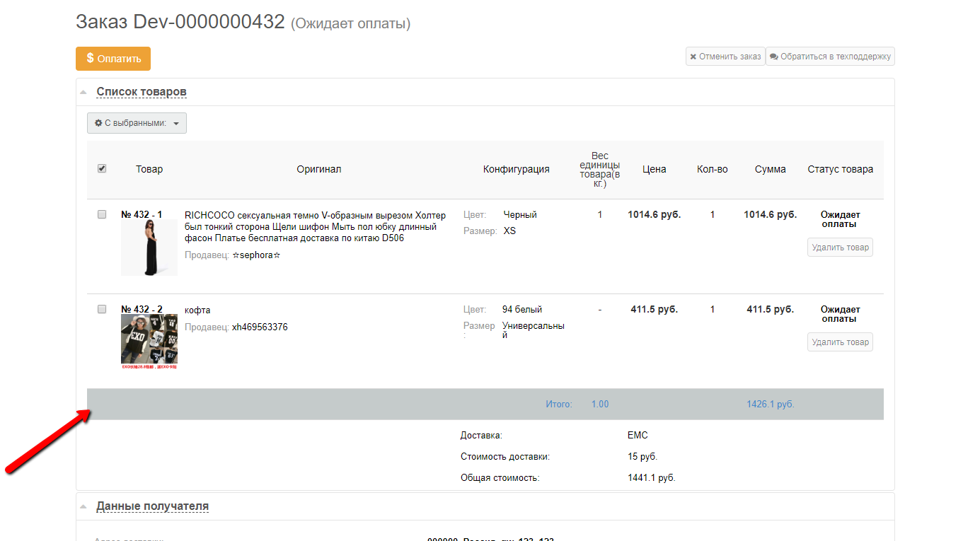
Task: Click the total 1426.1 руб. in Итого row
Action: click(771, 405)
